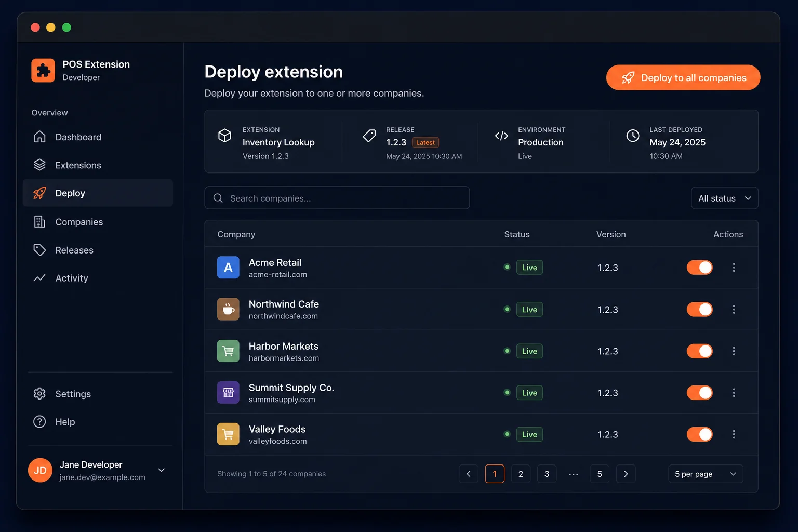Click Valley Foods version 1.2.3 cell
798x532 pixels.
tap(608, 434)
